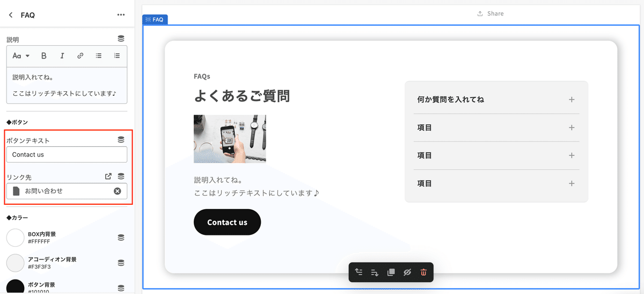Click into the 説明 rich text area

(x=67, y=85)
